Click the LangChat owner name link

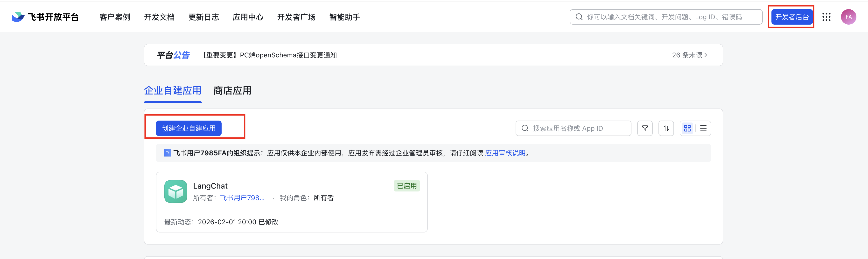tap(242, 198)
